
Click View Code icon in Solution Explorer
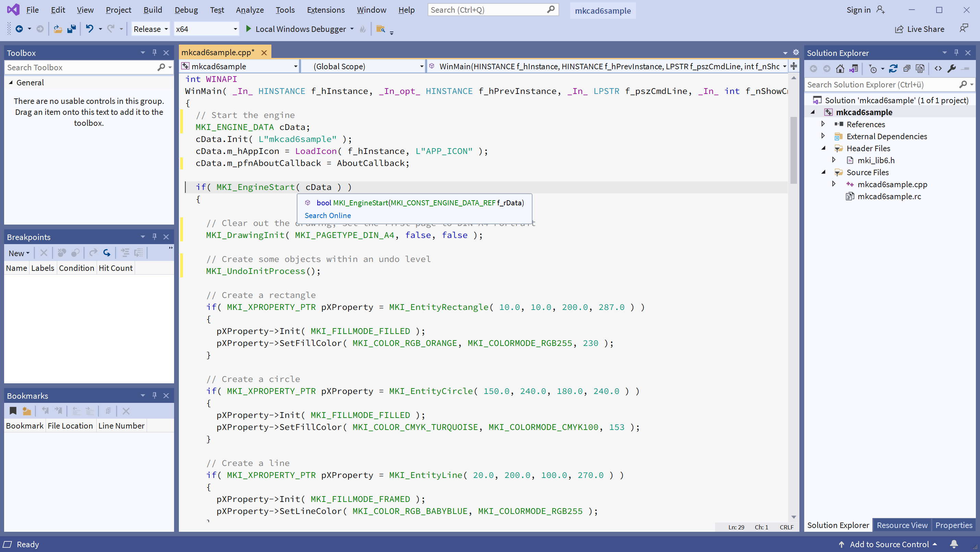pos(938,69)
